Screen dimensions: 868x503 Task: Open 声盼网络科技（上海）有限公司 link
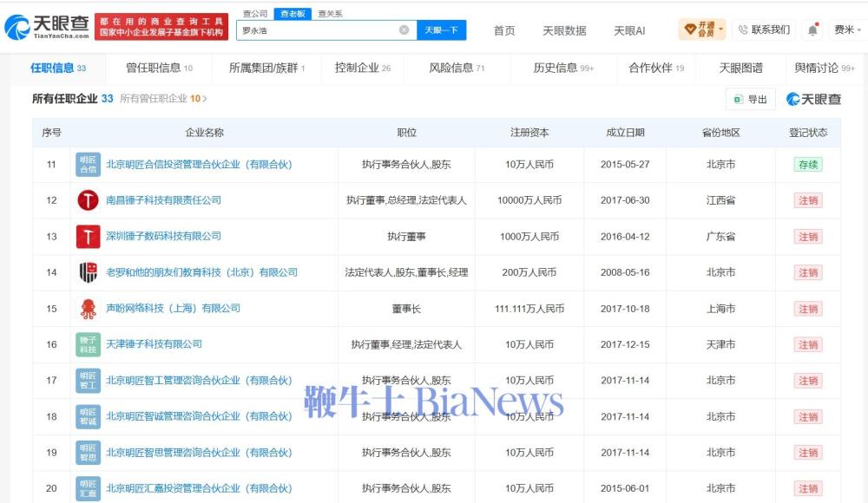[173, 308]
